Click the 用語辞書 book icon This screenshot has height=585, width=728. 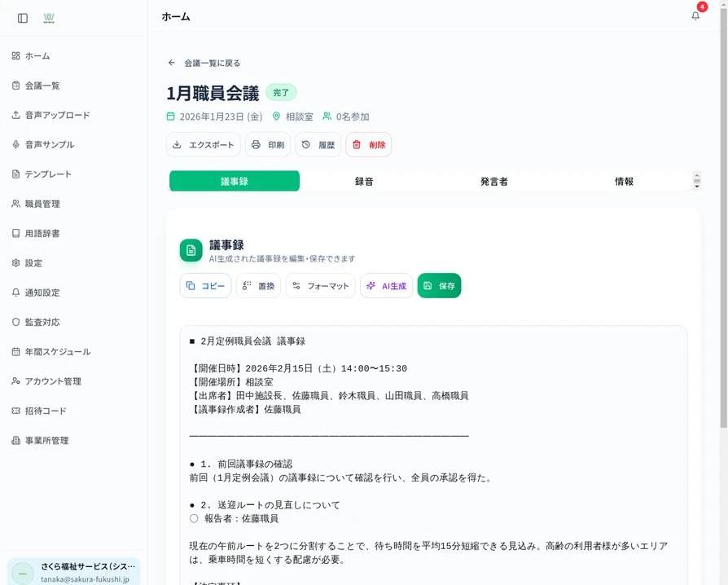coord(15,233)
